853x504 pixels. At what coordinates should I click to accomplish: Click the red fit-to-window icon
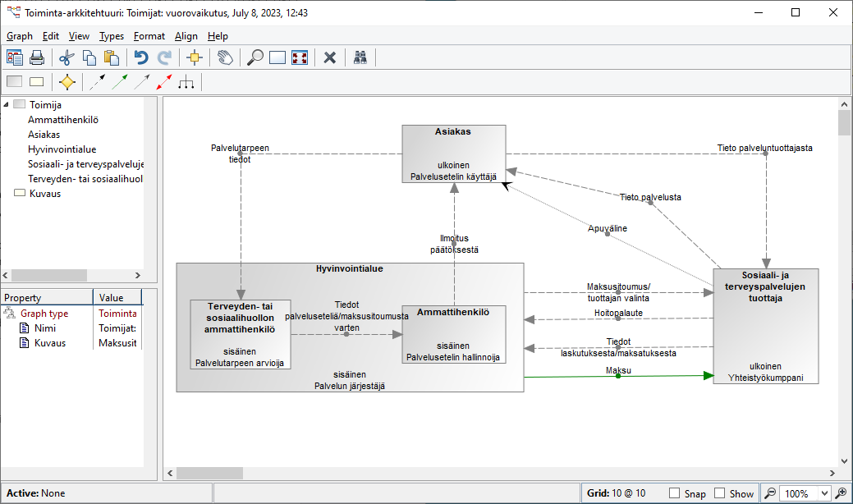coord(300,57)
